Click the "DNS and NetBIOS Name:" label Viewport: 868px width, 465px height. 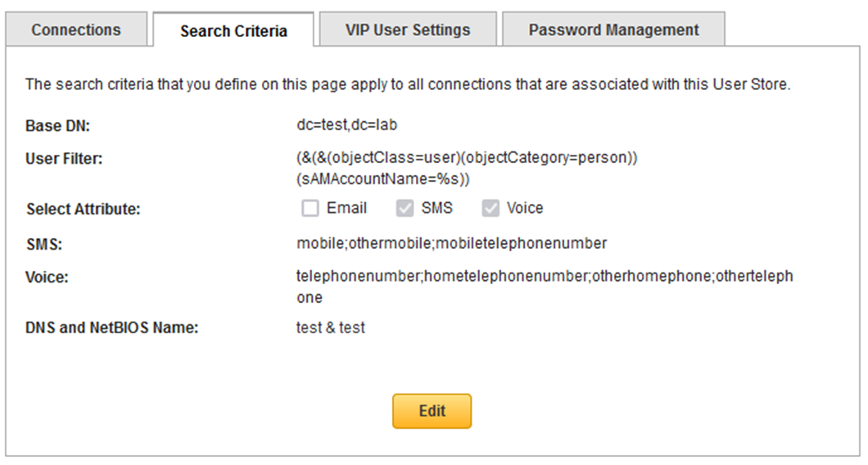pos(113,328)
